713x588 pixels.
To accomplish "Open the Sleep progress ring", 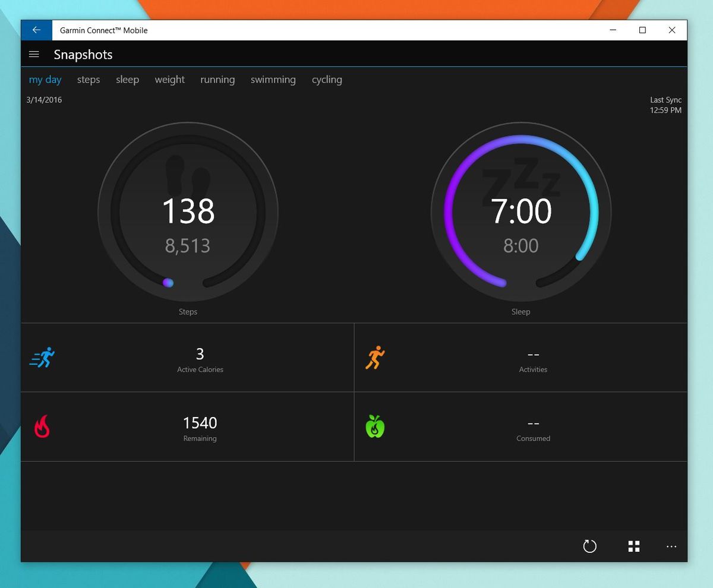I will 520,212.
